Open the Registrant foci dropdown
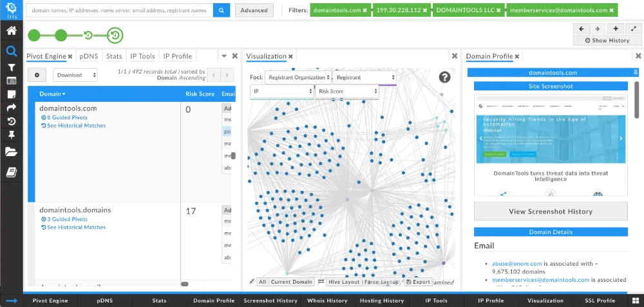Viewport: 644px width, 307px height. (365, 77)
